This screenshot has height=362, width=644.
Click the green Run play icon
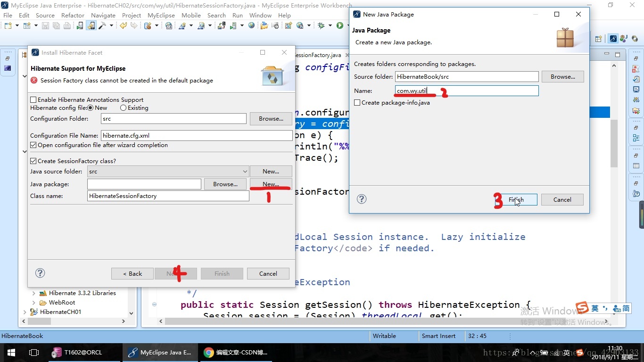(339, 25)
